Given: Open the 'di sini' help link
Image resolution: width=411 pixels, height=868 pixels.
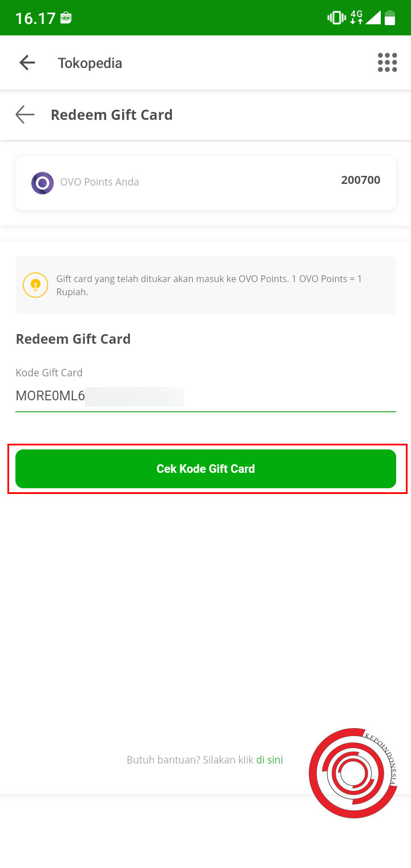Looking at the screenshot, I should click(x=269, y=759).
